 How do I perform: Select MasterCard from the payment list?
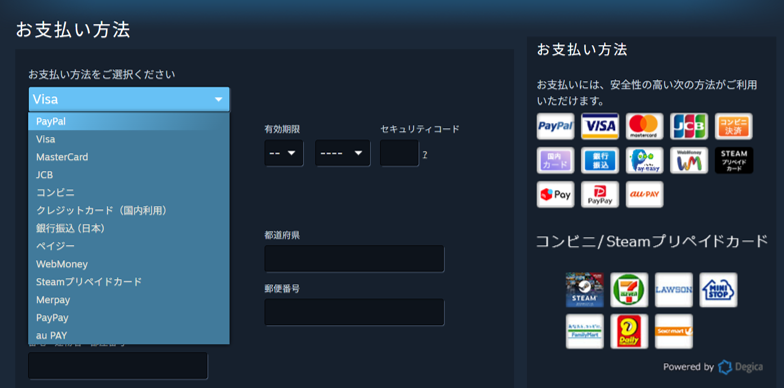(x=129, y=157)
